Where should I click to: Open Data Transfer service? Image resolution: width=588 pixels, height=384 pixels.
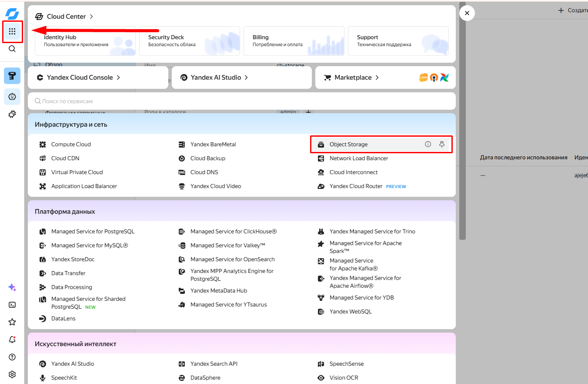tap(68, 273)
